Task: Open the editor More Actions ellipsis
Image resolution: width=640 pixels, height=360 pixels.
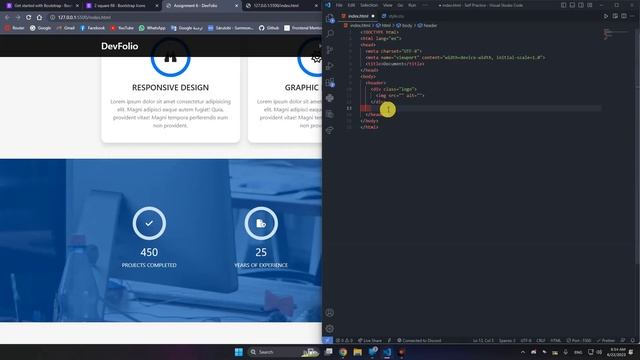Action: click(633, 16)
